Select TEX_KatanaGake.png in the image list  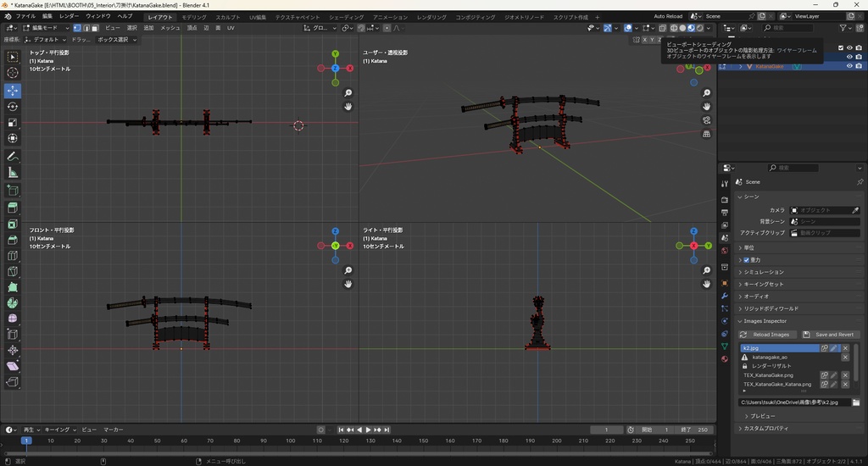(x=768, y=374)
